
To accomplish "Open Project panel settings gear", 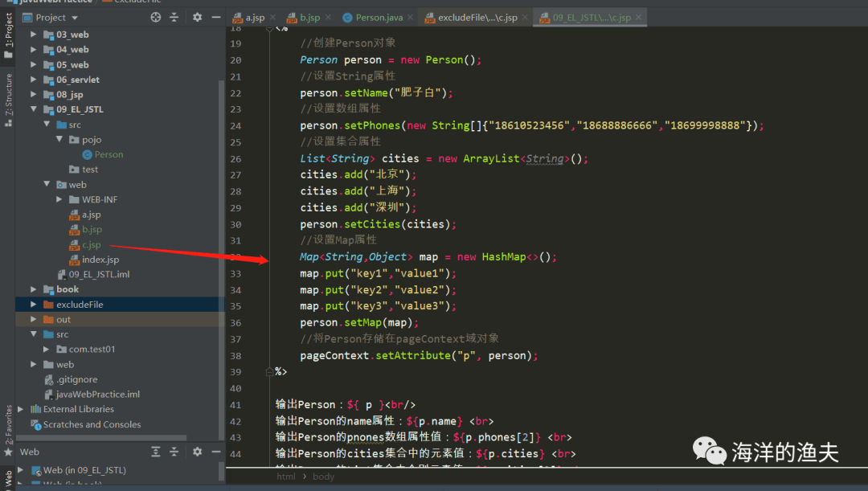I will coord(197,17).
